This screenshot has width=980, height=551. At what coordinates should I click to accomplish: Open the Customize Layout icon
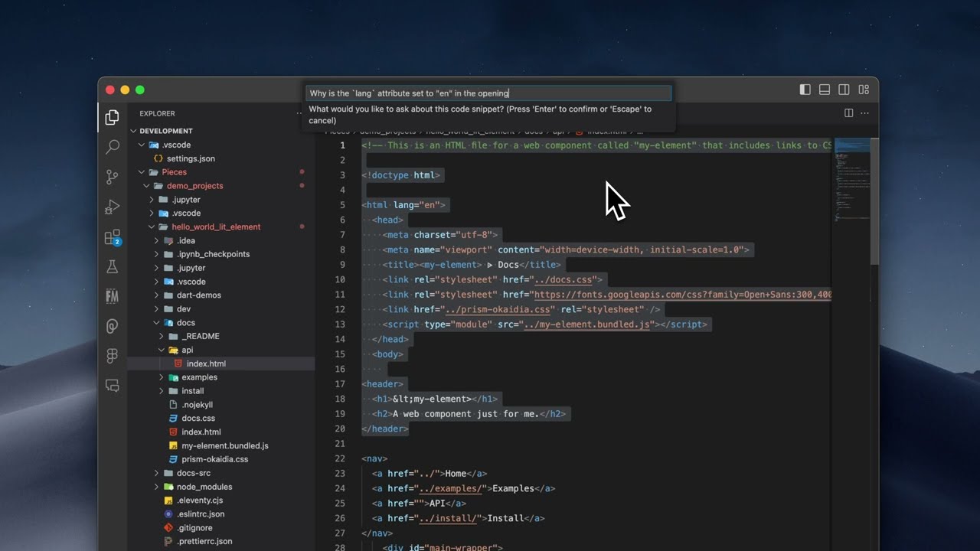[864, 90]
